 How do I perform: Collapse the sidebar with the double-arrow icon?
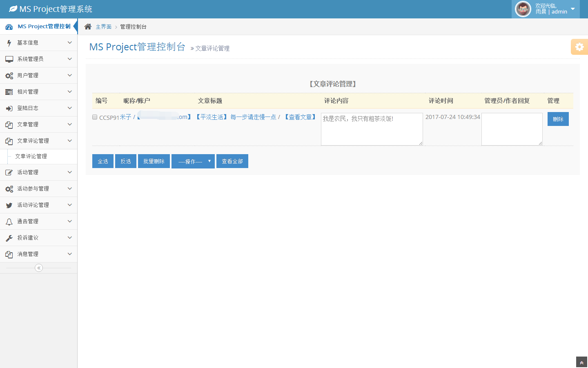(39, 268)
